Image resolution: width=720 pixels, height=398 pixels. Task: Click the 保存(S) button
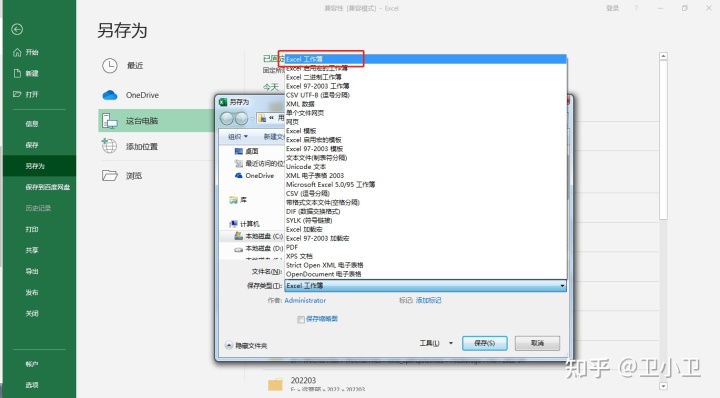coord(484,343)
